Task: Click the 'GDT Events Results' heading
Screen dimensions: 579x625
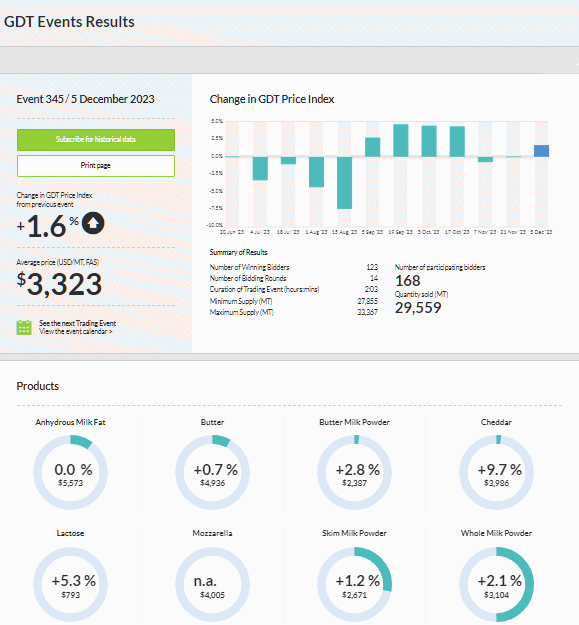Action: click(69, 22)
